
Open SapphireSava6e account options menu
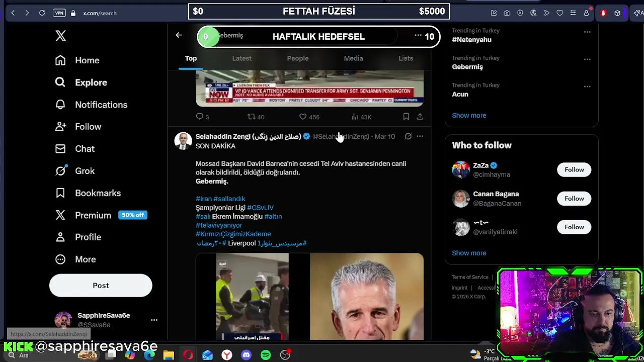[154, 320]
